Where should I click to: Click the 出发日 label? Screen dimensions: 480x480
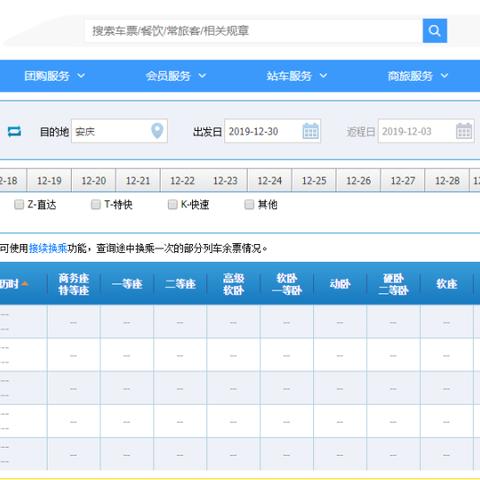(x=207, y=132)
